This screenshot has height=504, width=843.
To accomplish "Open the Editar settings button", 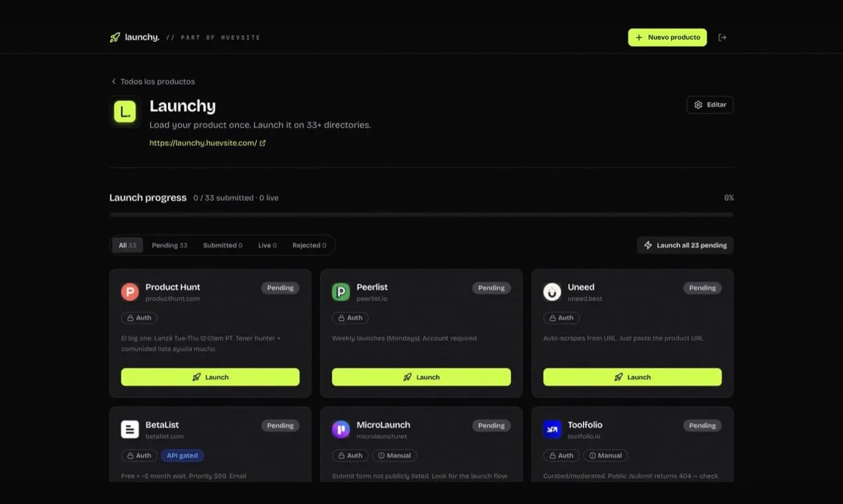I will pyautogui.click(x=710, y=105).
